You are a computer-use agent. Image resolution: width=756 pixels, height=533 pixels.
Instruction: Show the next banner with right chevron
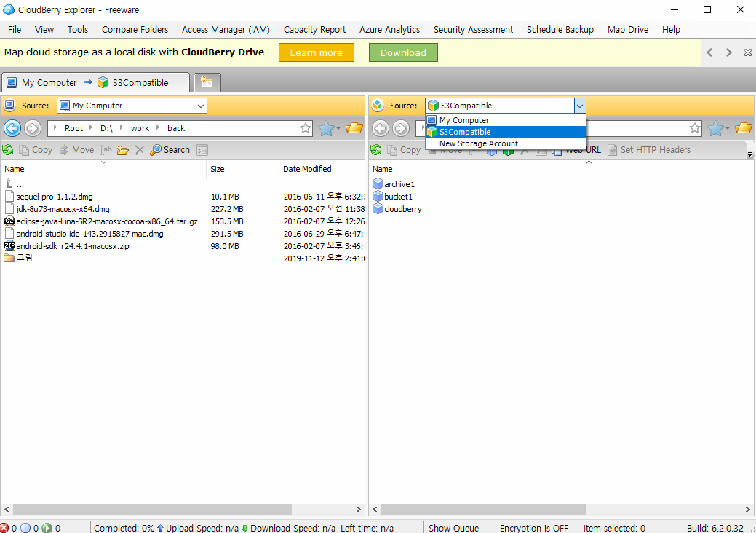[x=728, y=52]
